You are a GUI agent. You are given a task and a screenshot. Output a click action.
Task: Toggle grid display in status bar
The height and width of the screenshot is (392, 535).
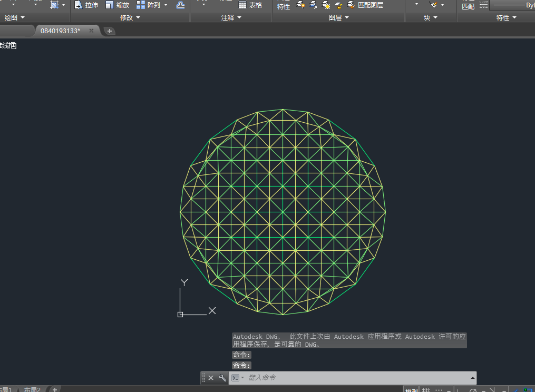pos(426,390)
